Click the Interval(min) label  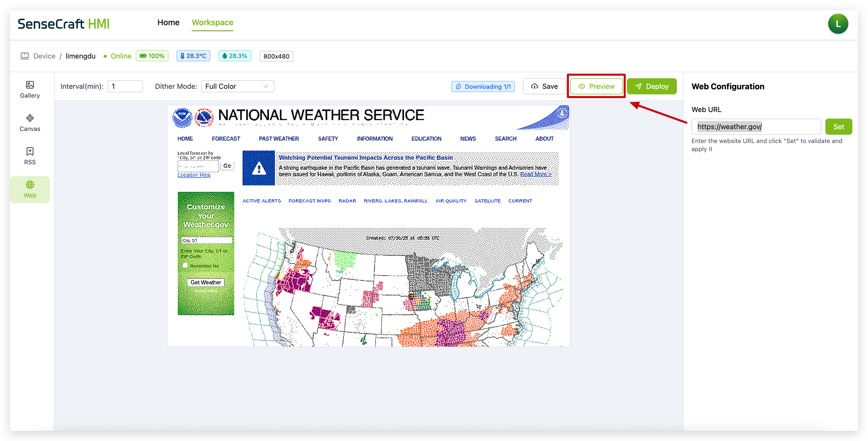[82, 86]
